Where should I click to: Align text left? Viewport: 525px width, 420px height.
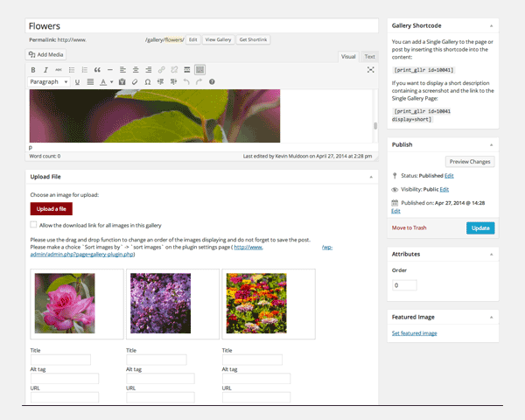[x=122, y=70]
